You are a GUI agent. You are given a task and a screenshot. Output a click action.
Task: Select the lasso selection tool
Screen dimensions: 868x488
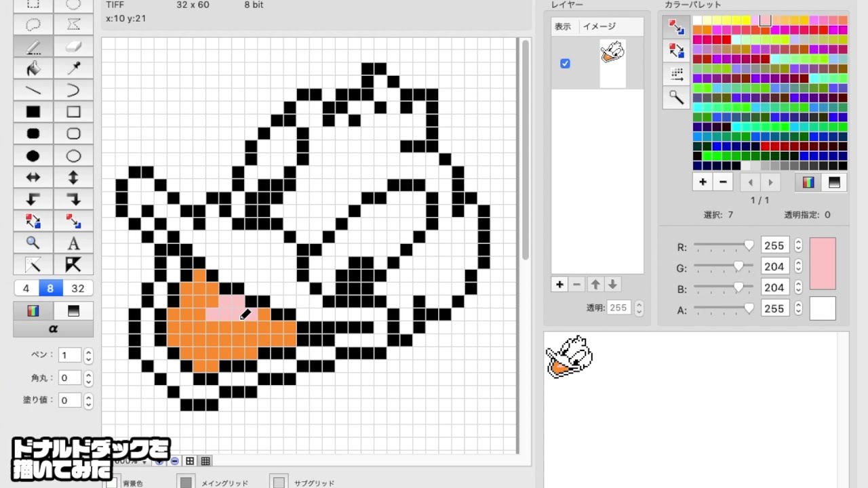pyautogui.click(x=33, y=25)
